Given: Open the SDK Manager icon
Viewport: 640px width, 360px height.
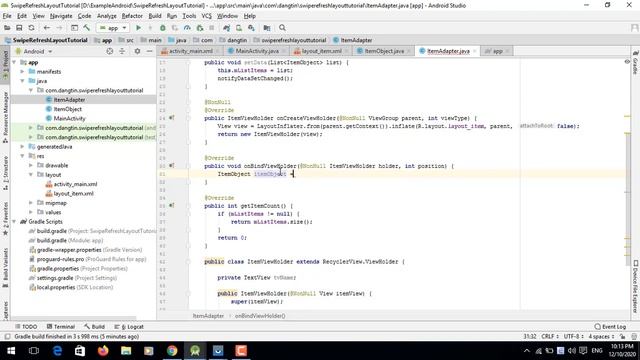Looking at the screenshot, I should 251,28.
